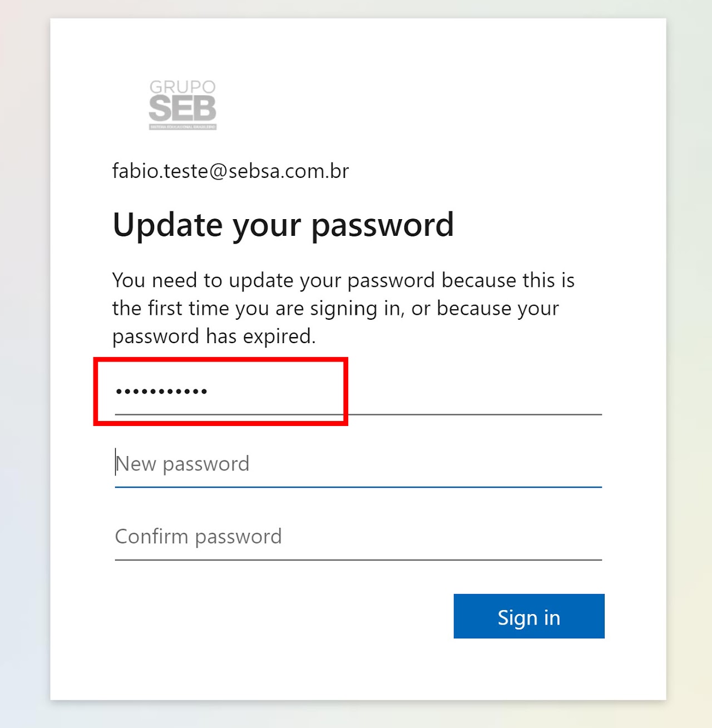The height and width of the screenshot is (728, 712).
Task: Click the "Confirm password" placeholder text
Action: (x=198, y=537)
